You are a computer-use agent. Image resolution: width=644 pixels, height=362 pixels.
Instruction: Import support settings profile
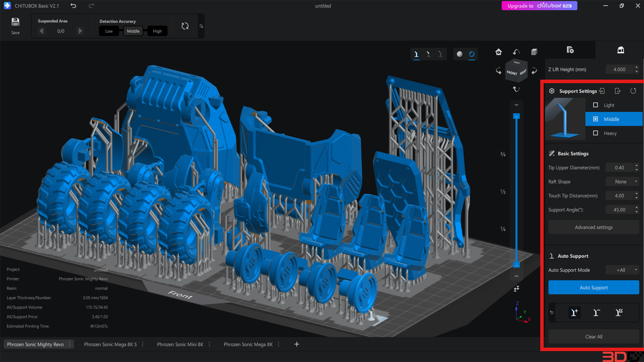[x=602, y=91]
